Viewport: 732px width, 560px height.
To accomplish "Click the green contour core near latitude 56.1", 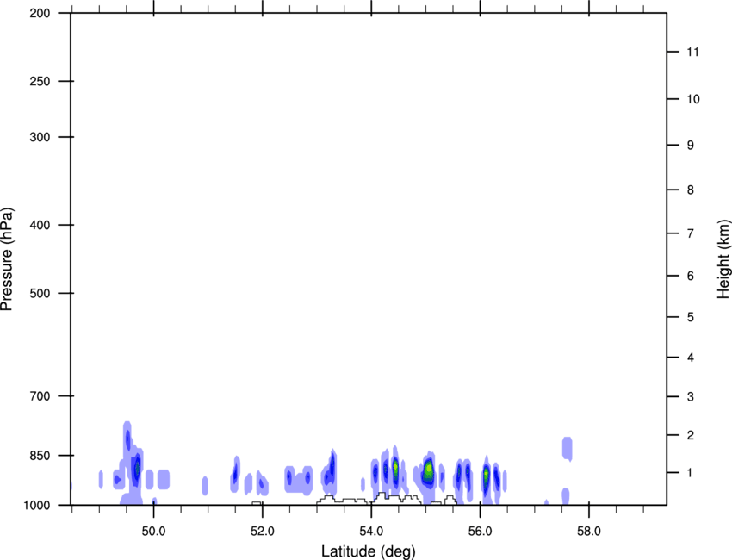I will tap(486, 476).
